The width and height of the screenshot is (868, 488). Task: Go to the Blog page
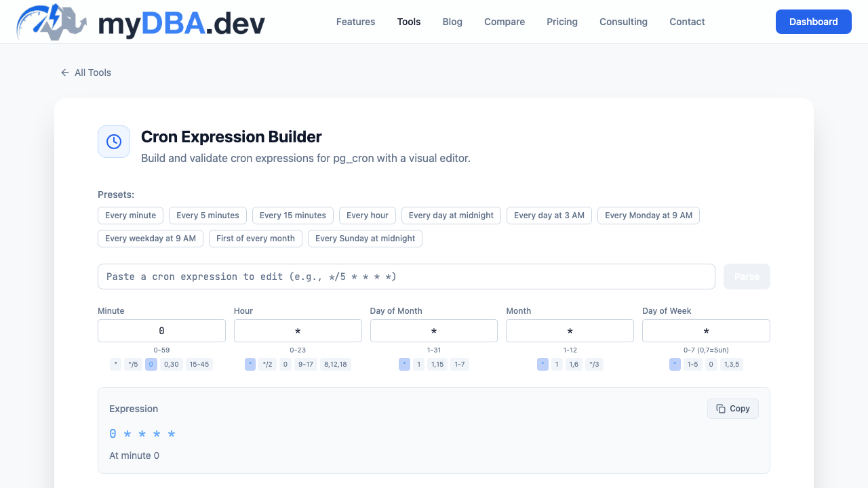452,22
